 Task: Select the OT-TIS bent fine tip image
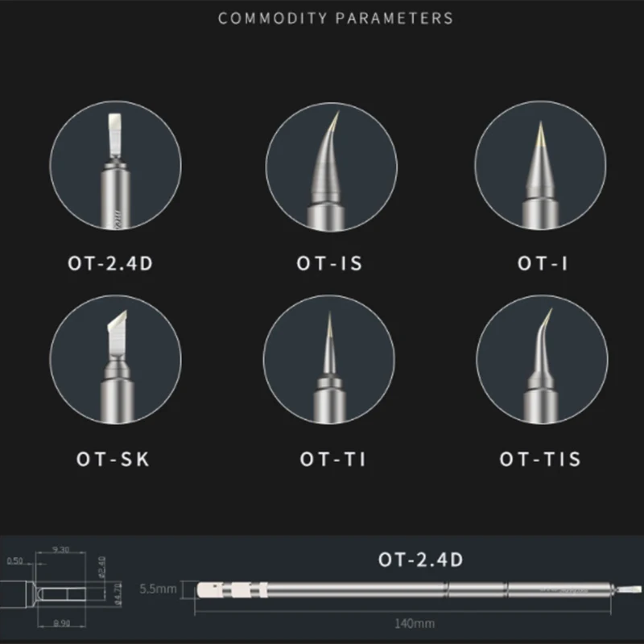coord(542,359)
